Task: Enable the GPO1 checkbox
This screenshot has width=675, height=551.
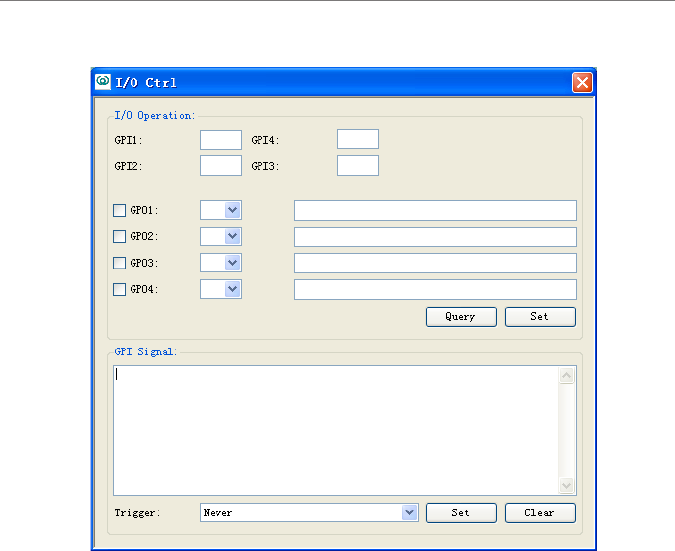Action: pos(119,210)
